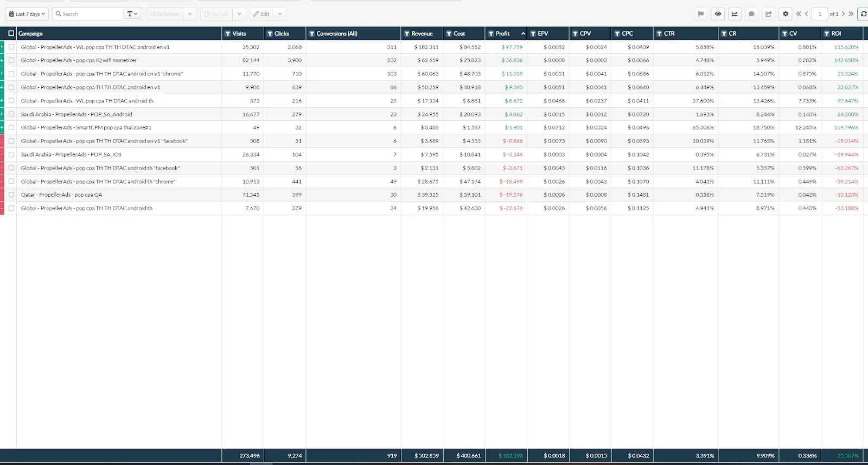
Task: Go to previous page arrow
Action: tap(806, 14)
